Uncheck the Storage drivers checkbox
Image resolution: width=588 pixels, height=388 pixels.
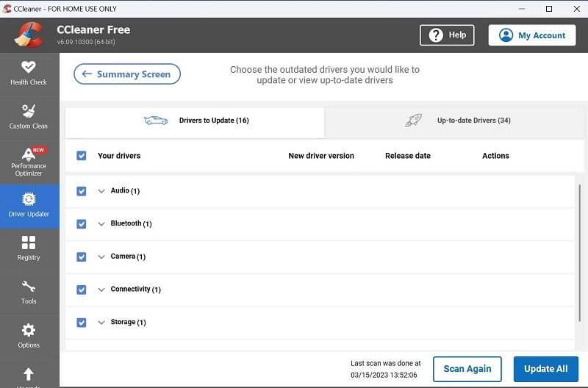pyautogui.click(x=82, y=323)
